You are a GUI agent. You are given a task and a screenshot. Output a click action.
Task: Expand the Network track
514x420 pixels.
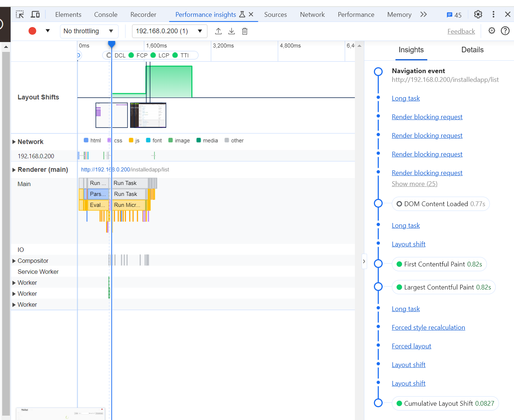pyautogui.click(x=14, y=142)
